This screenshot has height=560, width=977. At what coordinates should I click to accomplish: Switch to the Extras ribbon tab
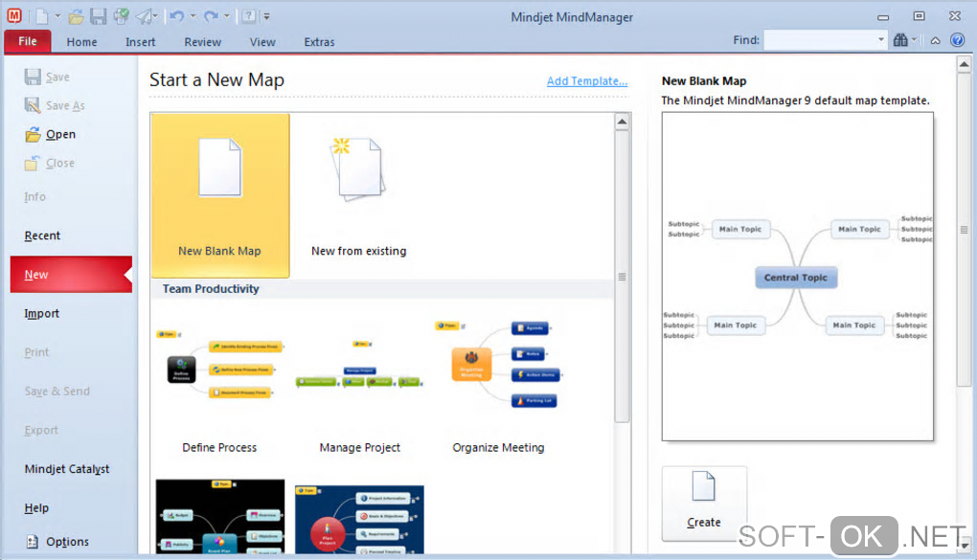click(319, 42)
